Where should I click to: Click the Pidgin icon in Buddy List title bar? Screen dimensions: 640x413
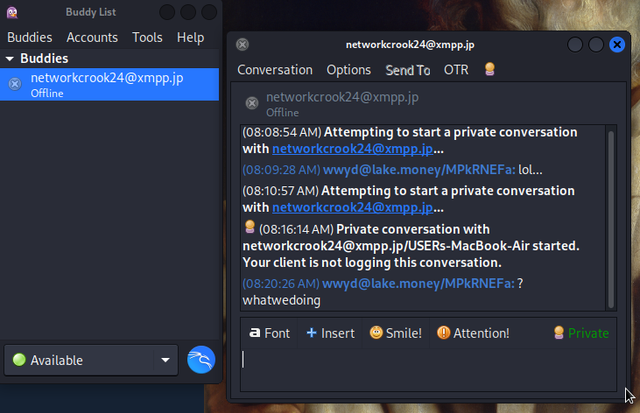(12, 12)
